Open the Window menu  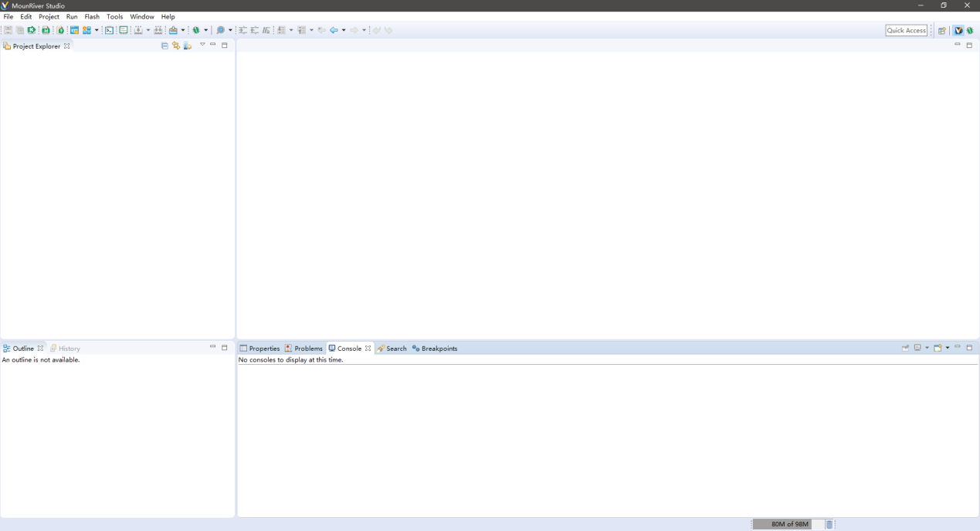click(x=142, y=16)
